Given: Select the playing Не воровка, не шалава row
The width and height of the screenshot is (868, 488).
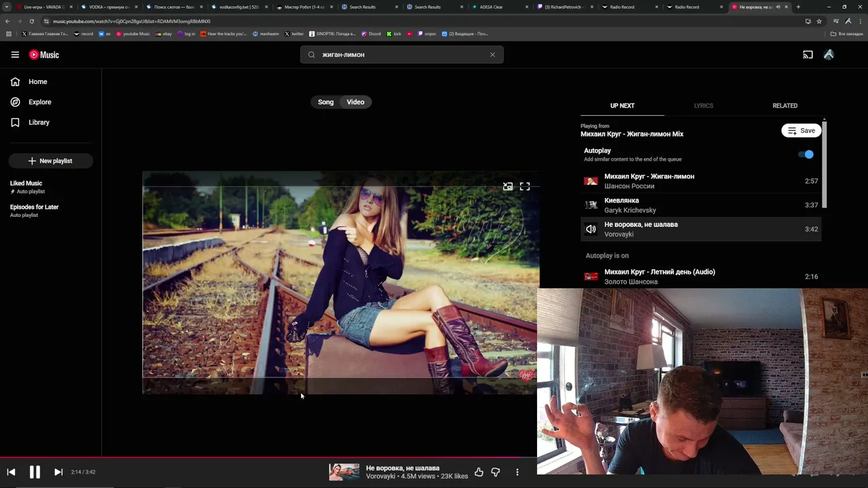Looking at the screenshot, I should [701, 229].
